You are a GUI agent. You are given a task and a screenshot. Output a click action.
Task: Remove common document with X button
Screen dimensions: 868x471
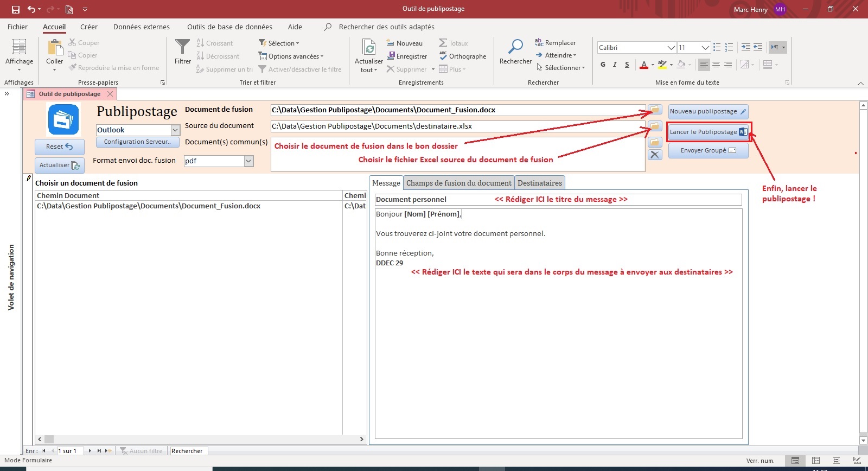point(655,155)
